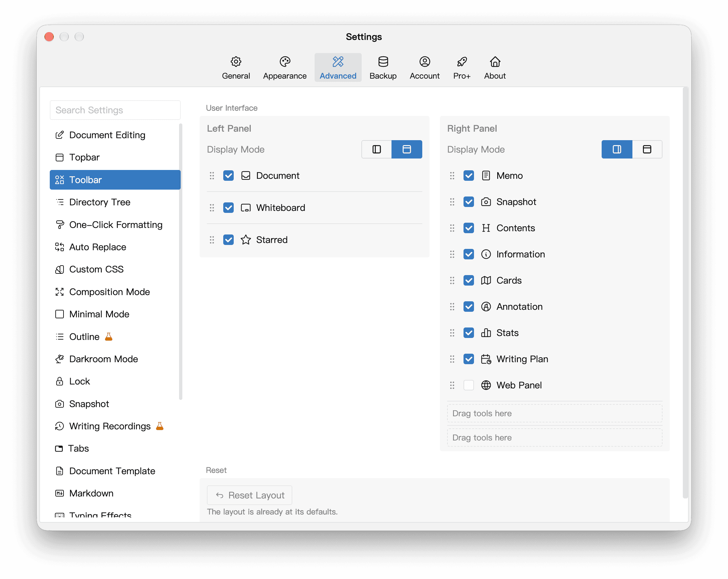Select Topbar in sidebar
728x579 pixels.
coord(115,158)
